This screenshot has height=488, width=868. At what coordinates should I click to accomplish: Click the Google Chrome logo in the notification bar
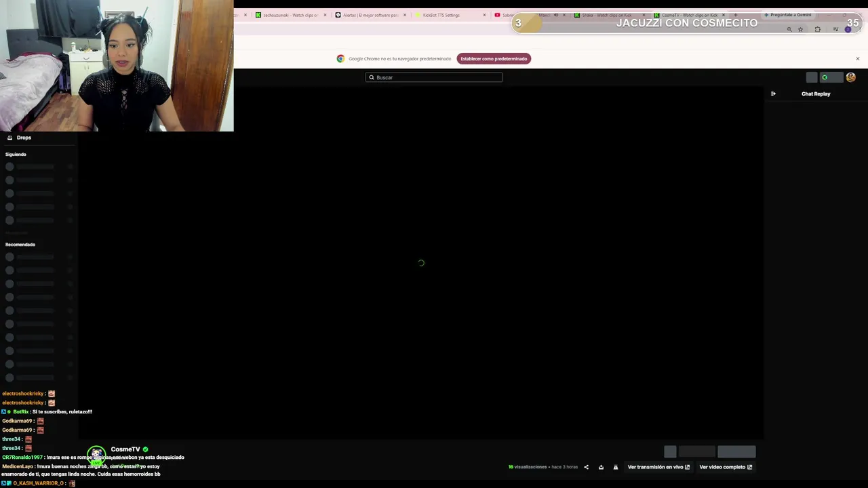pos(340,59)
